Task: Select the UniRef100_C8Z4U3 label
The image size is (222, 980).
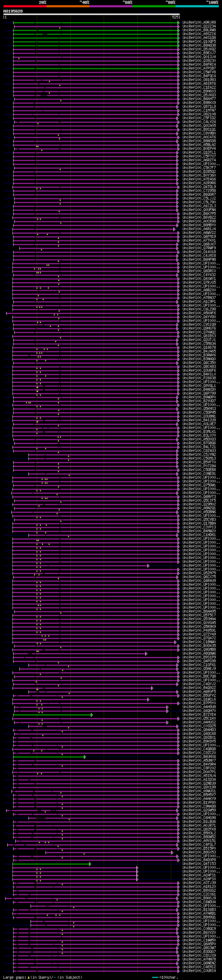Action: [199, 451]
